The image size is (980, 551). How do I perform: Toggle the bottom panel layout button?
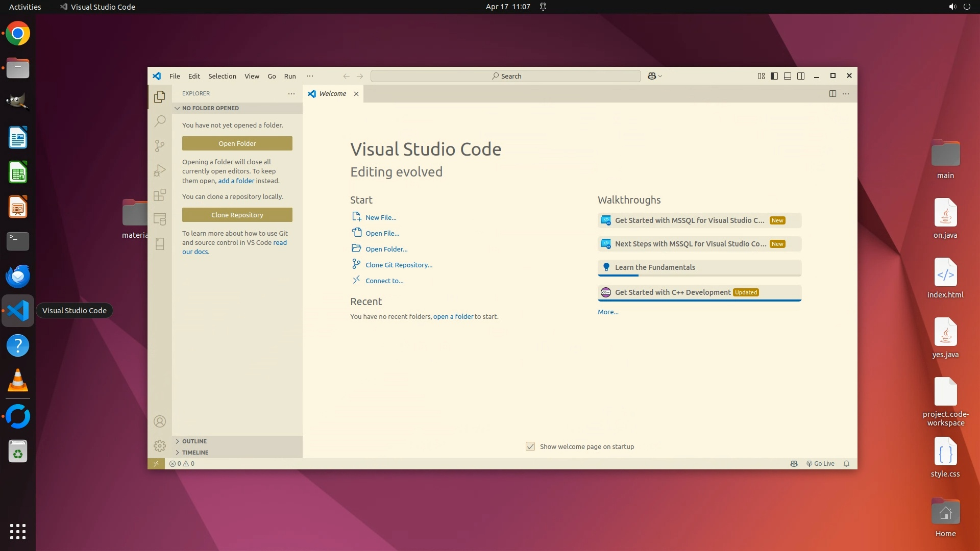tap(788, 76)
